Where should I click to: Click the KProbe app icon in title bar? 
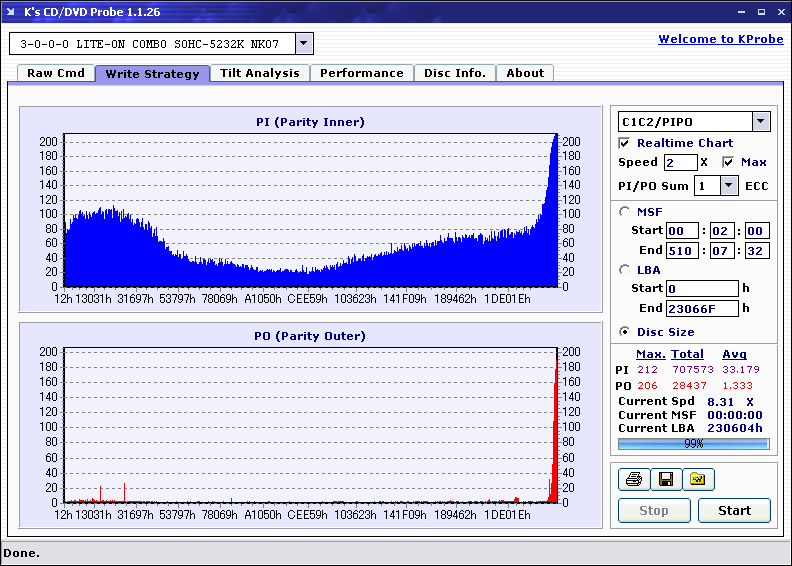(12, 12)
